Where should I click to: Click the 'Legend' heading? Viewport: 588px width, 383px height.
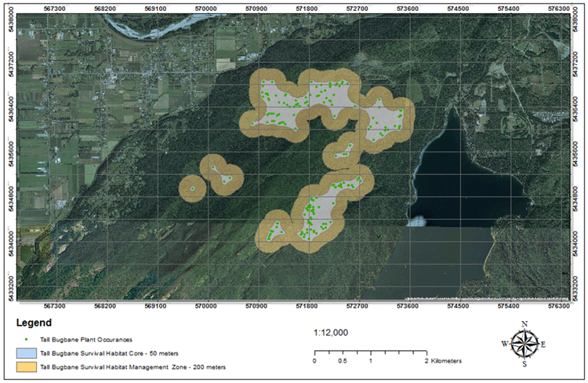pyautogui.click(x=33, y=323)
